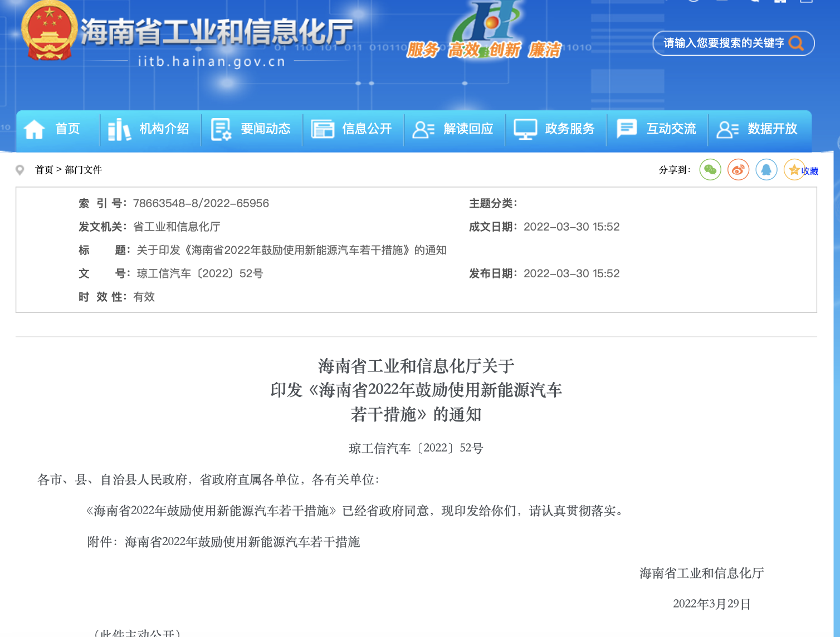Click the location pin breadcrumb icon
This screenshot has height=637, width=840.
click(20, 170)
